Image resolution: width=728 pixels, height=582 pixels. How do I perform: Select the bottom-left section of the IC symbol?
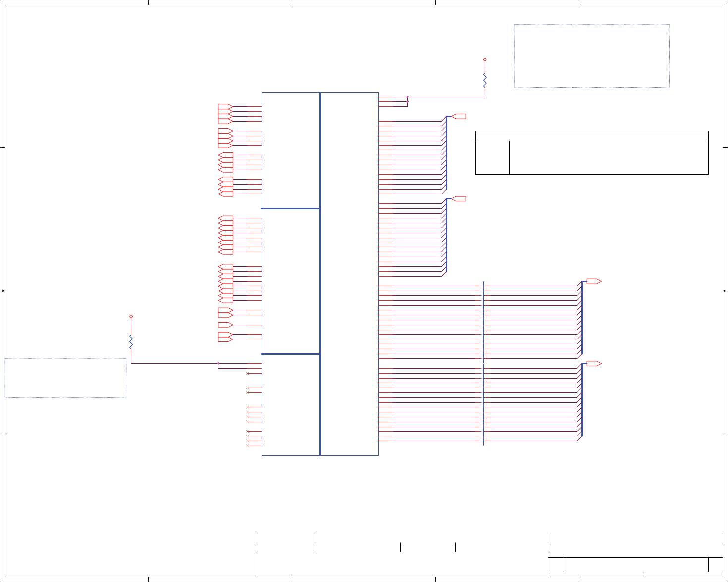coord(291,405)
